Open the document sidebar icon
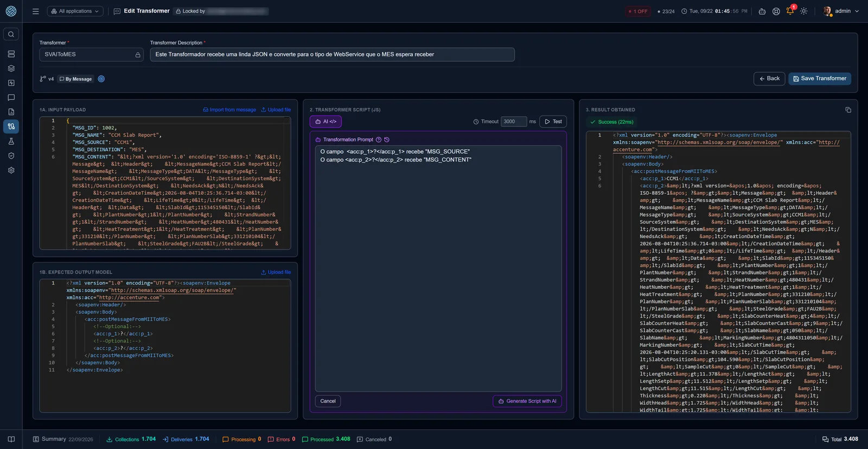This screenshot has width=868, height=449. click(x=11, y=112)
